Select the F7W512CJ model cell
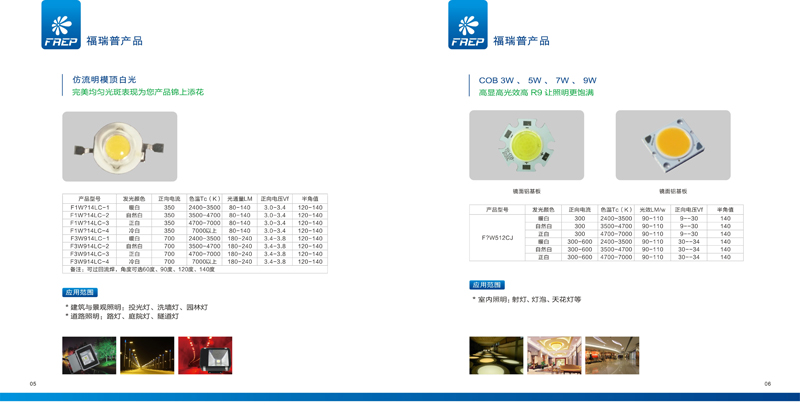Screen dimensions: 800x406 click(x=497, y=237)
